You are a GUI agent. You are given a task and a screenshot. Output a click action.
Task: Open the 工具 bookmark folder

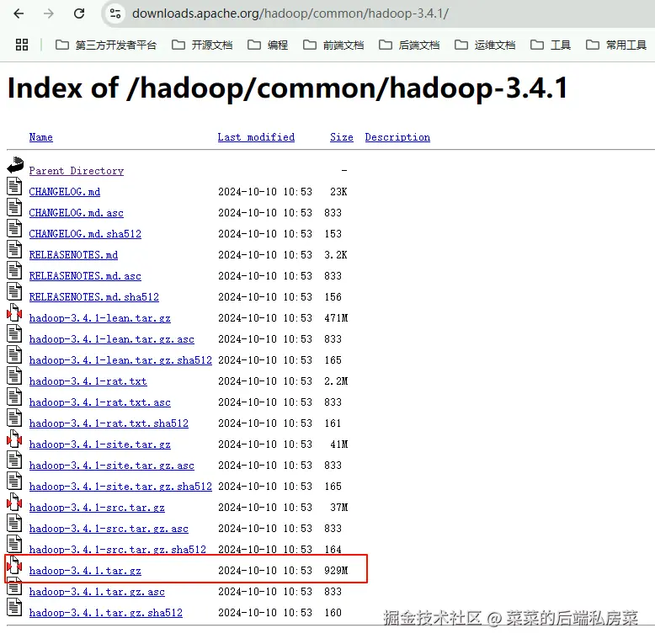551,45
